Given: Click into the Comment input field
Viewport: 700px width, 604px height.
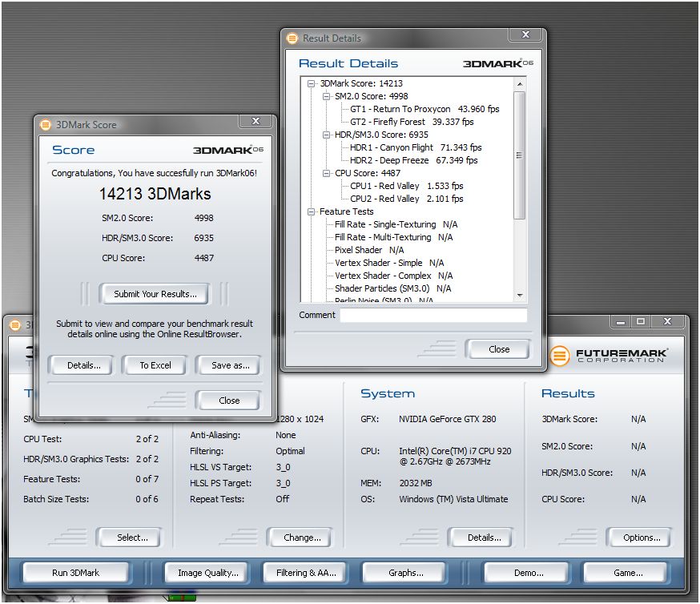Looking at the screenshot, I should 433,315.
